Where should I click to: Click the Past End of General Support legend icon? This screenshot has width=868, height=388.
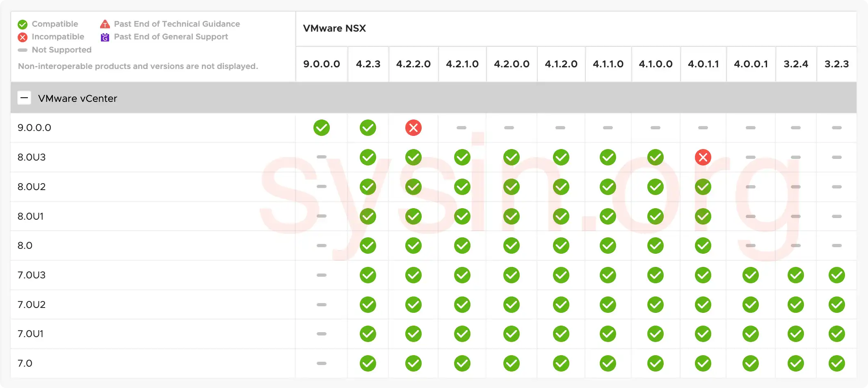pyautogui.click(x=105, y=37)
